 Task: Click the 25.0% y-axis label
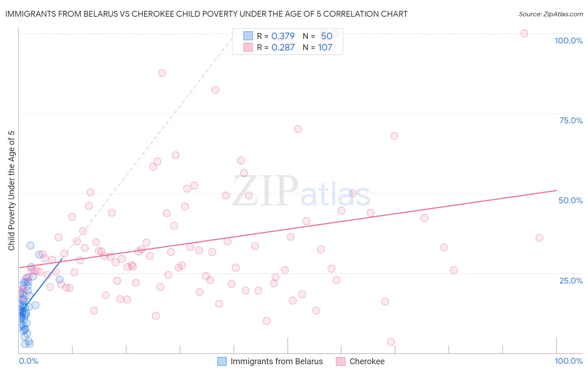[x=571, y=281]
